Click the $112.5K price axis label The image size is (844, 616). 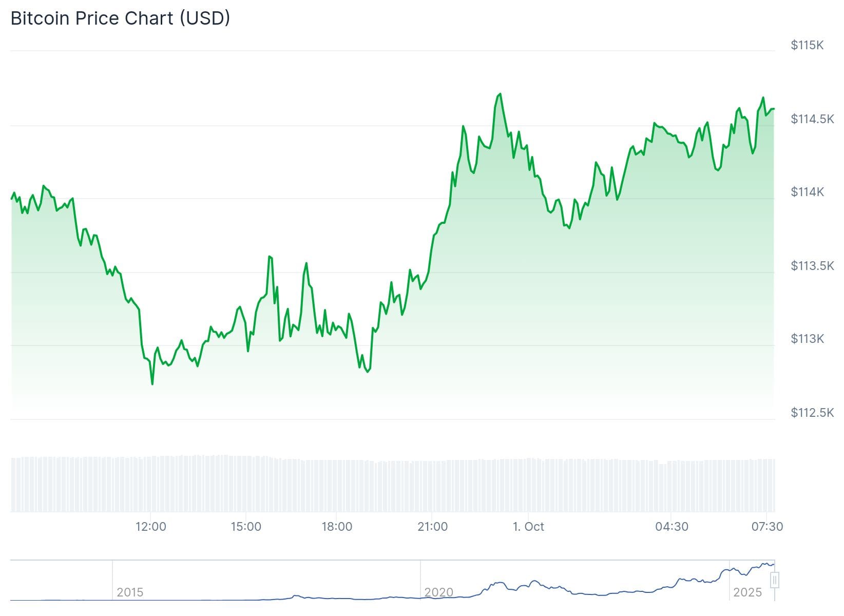click(812, 413)
